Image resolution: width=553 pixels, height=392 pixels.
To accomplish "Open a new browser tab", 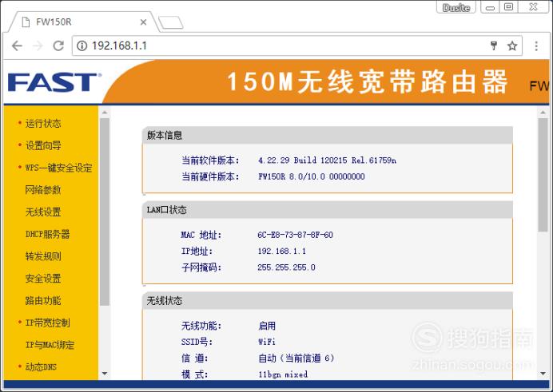I will pos(171,22).
